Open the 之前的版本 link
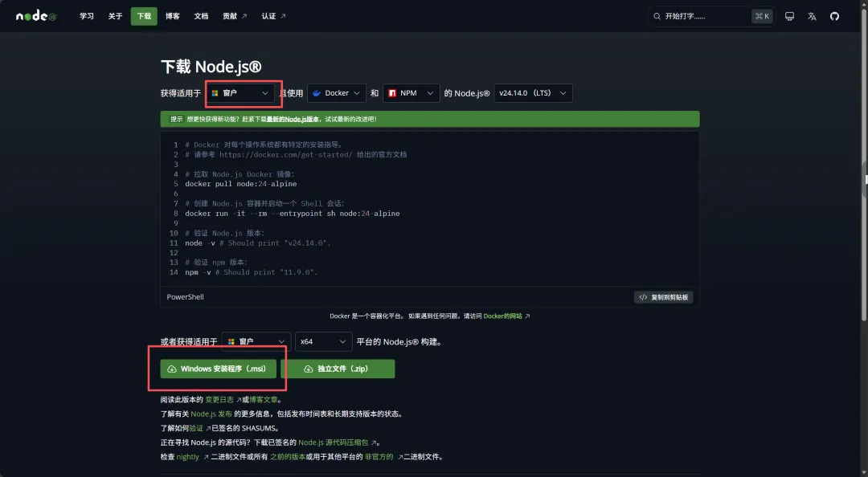 (288, 457)
